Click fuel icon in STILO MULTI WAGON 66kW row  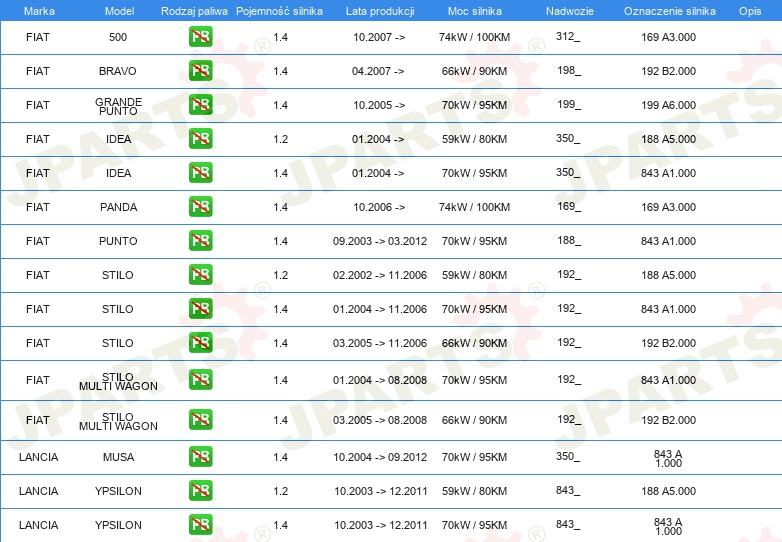point(200,419)
